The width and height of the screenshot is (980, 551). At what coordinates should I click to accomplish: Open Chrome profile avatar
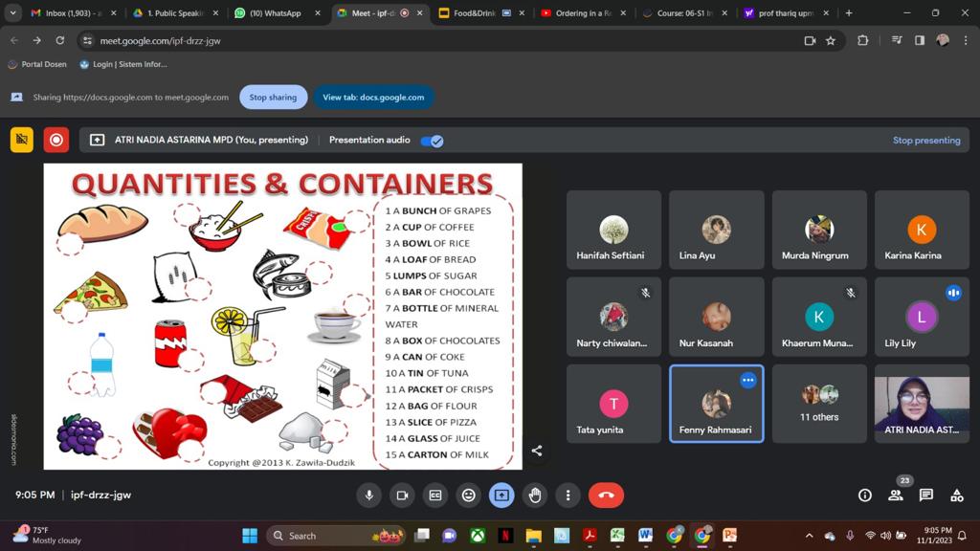[x=943, y=40]
